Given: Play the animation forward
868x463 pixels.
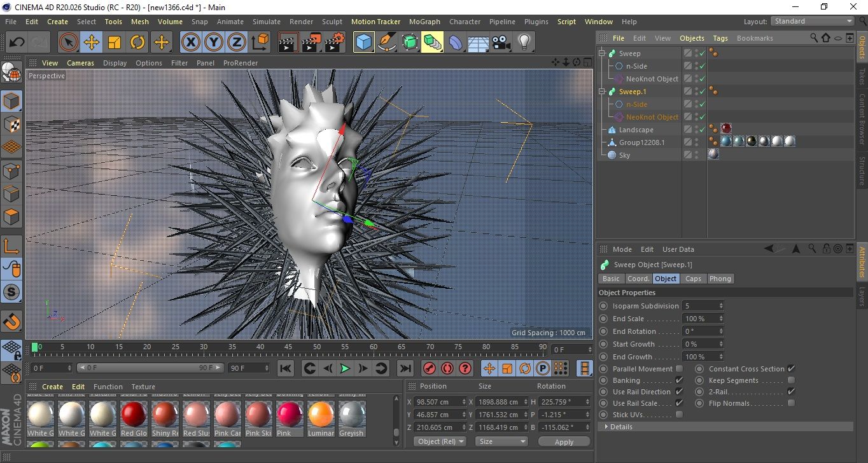Looking at the screenshot, I should 344,368.
